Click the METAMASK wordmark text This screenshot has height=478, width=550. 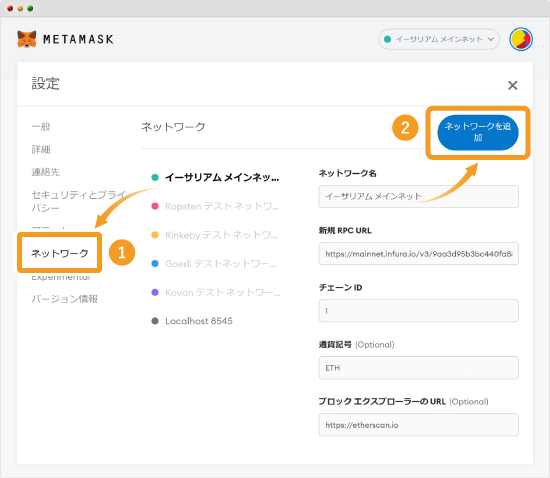[78, 39]
